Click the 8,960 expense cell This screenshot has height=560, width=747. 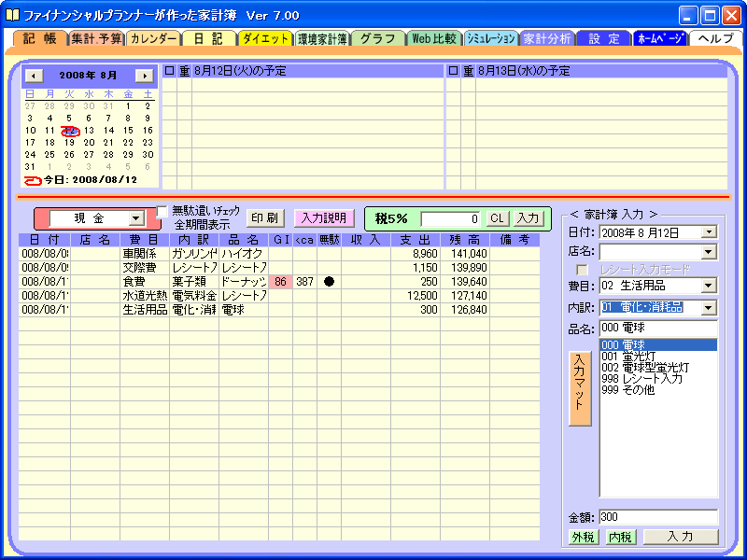click(416, 254)
